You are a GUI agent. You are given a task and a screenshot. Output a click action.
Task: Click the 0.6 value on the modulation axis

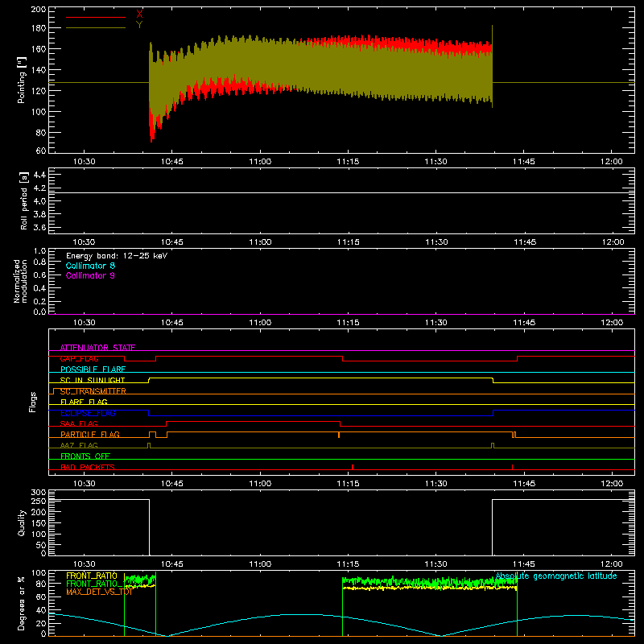tap(39, 275)
